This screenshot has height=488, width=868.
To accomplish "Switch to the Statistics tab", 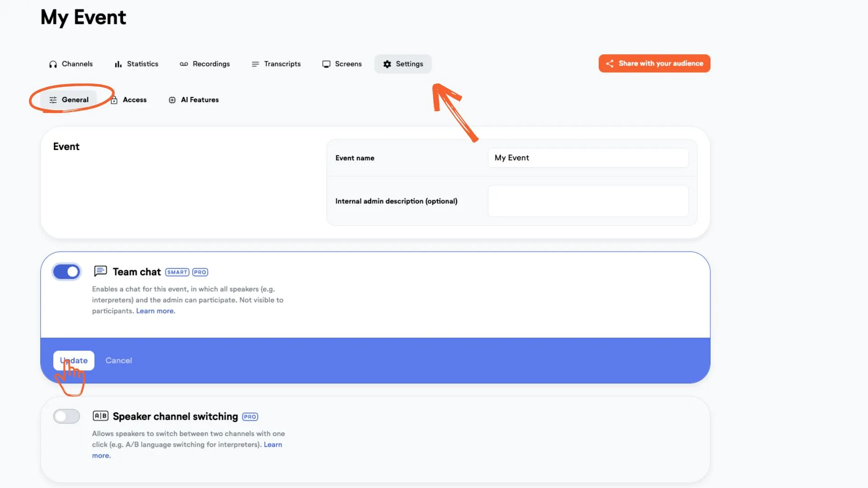I will (136, 64).
